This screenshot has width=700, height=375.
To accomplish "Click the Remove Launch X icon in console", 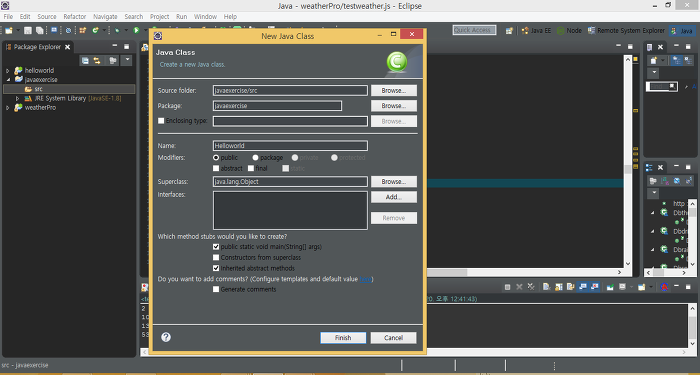I will coord(519,287).
